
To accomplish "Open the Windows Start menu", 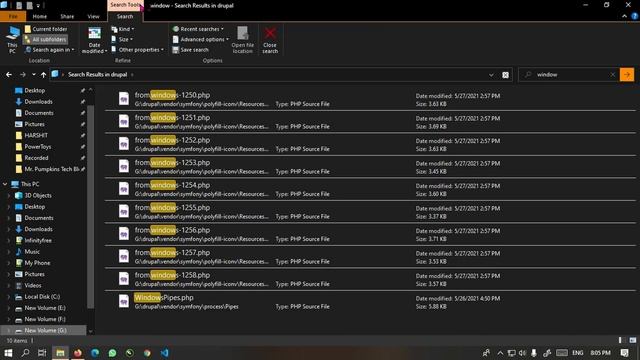I will click(8, 353).
